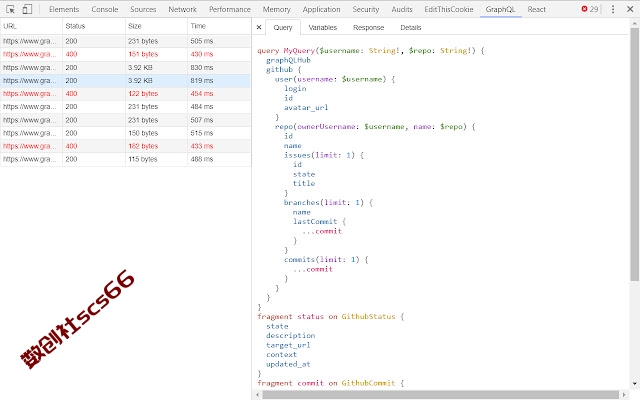Viewport: 640px width, 400px height.
Task: Select the 115 bytes request row
Action: pyautogui.click(x=125, y=159)
